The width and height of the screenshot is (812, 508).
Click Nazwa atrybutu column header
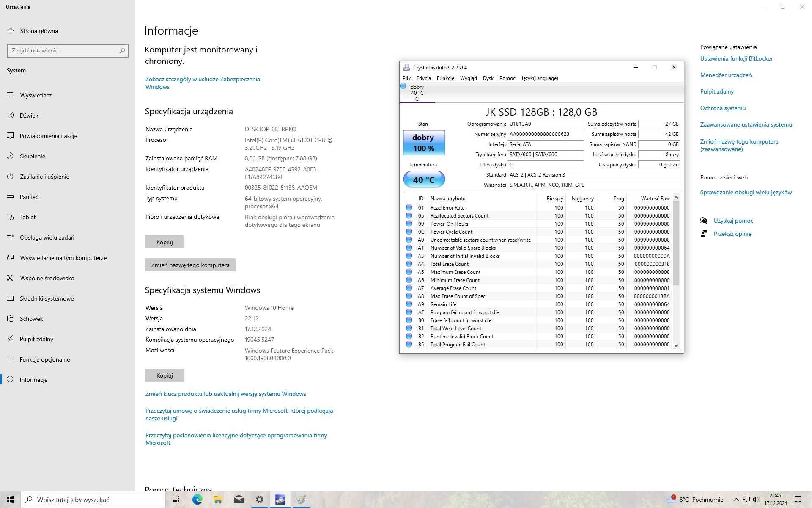481,198
